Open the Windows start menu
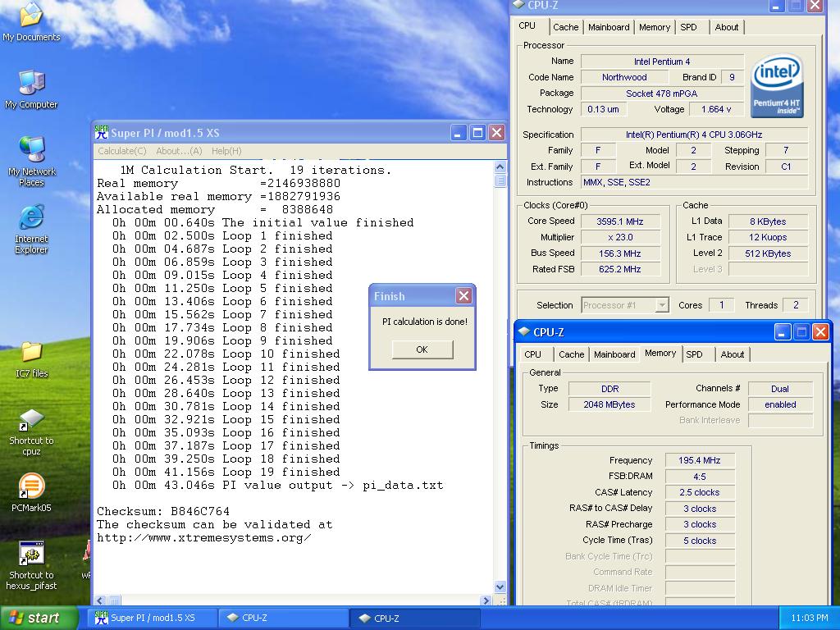This screenshot has width=840, height=630. coord(39,619)
